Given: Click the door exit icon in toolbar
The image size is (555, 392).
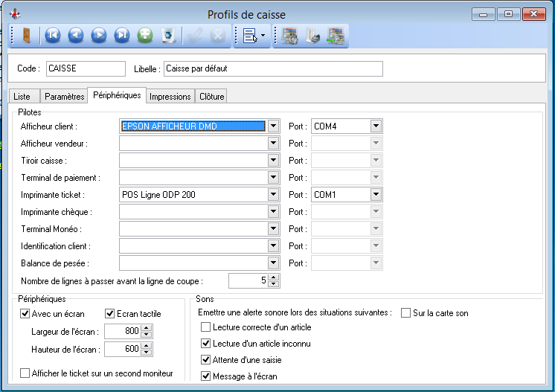Looking at the screenshot, I should [27, 36].
